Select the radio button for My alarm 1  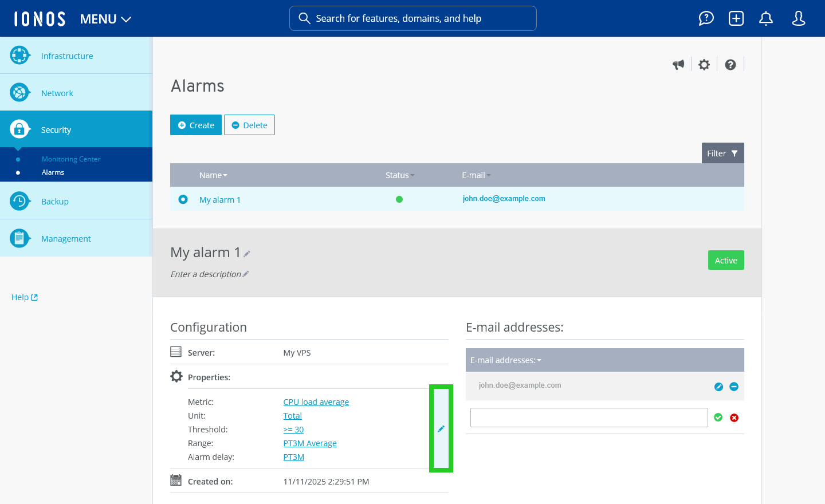(183, 199)
